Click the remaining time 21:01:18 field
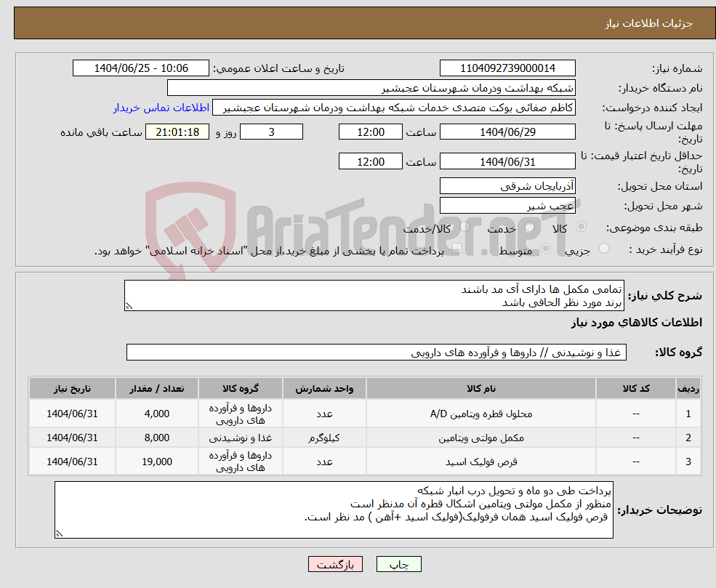Screen dimensions: 716x588 [177, 132]
